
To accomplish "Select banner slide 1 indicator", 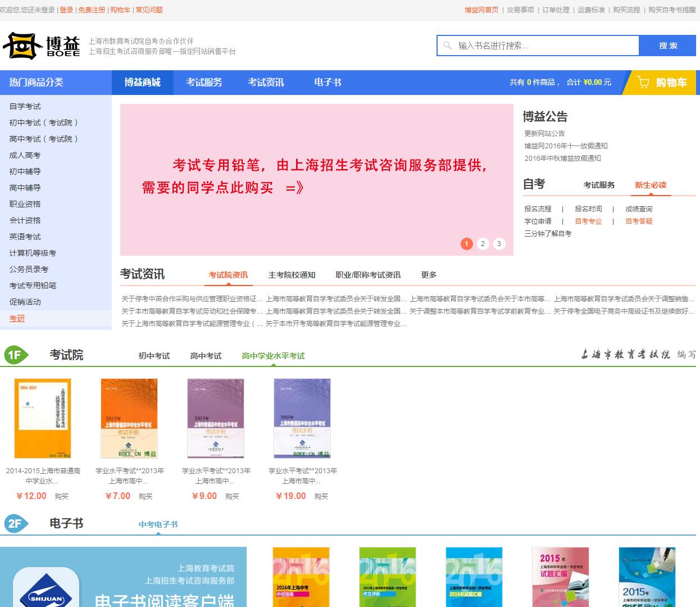I will 466,244.
